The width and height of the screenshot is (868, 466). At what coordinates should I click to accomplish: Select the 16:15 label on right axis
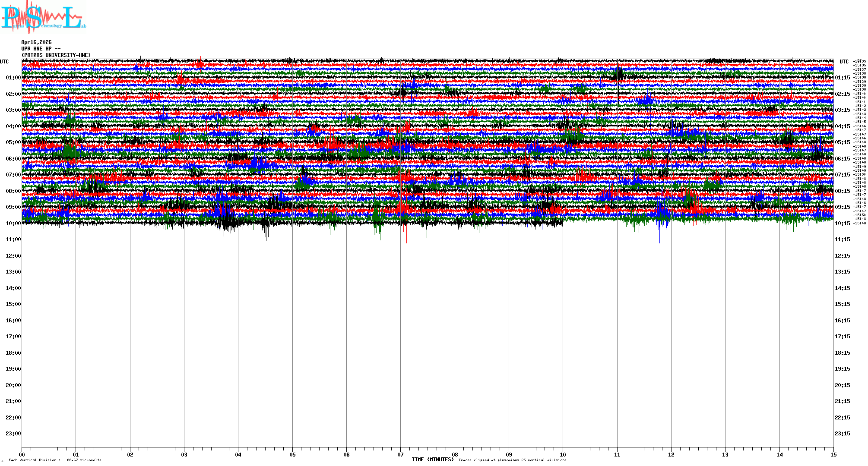pyautogui.click(x=842, y=321)
